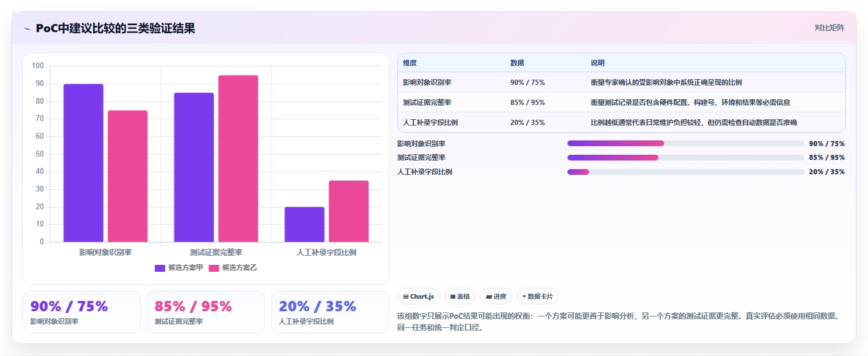Click the 影响对象识别率 progress row label

tap(421, 144)
